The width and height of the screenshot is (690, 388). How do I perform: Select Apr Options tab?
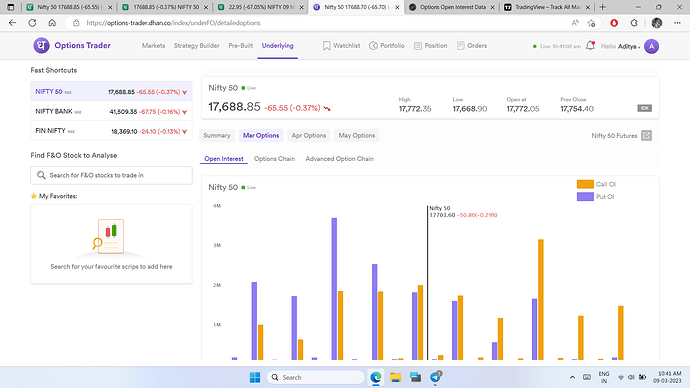click(309, 135)
